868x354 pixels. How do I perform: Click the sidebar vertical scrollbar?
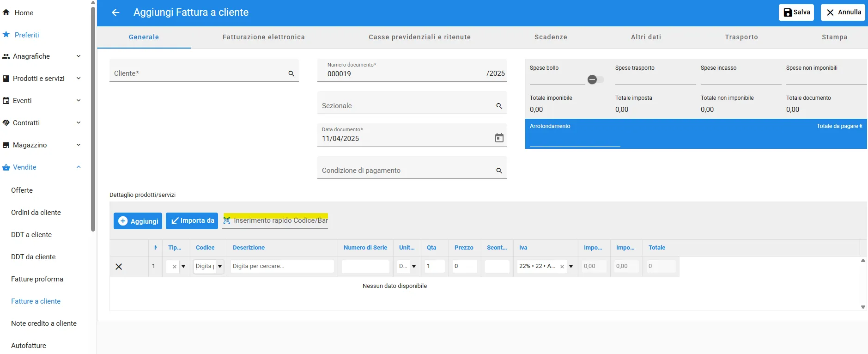pyautogui.click(x=93, y=118)
